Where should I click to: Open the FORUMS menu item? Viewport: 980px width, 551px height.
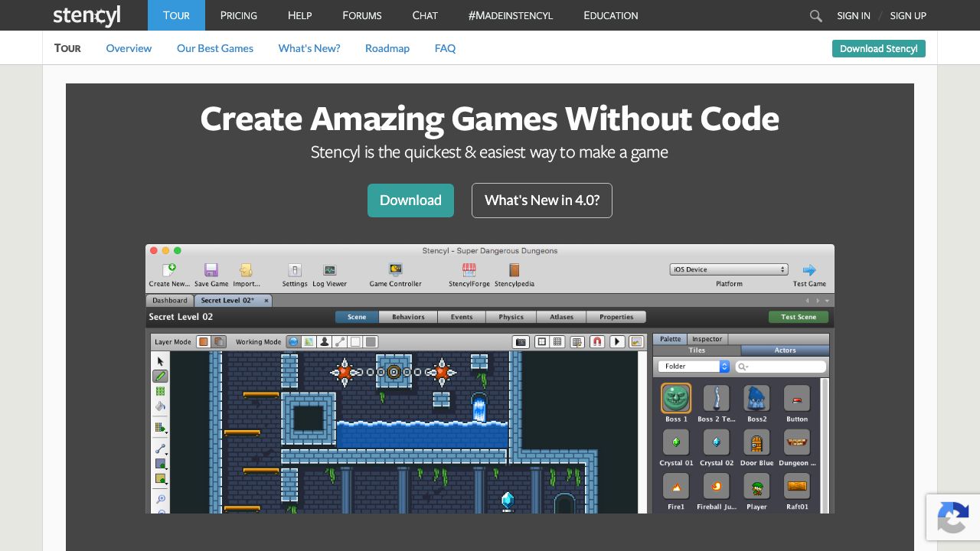(x=362, y=15)
